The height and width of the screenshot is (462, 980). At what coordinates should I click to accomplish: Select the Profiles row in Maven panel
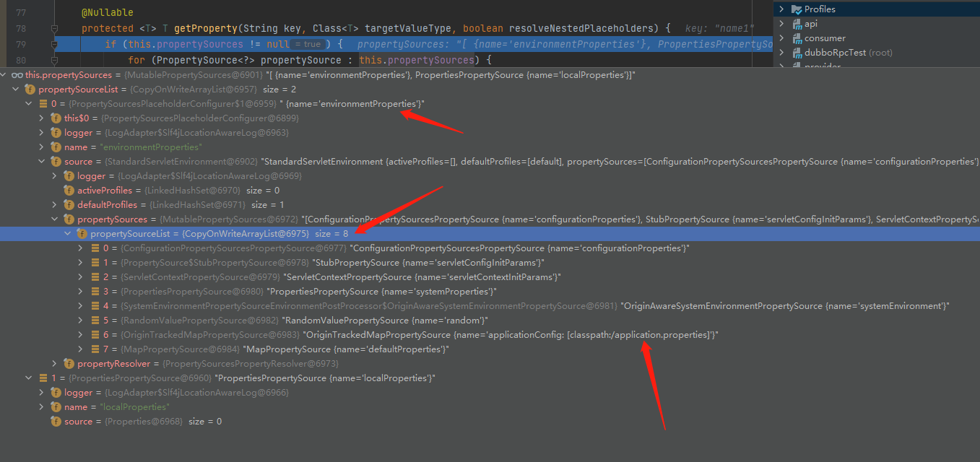[876, 9]
